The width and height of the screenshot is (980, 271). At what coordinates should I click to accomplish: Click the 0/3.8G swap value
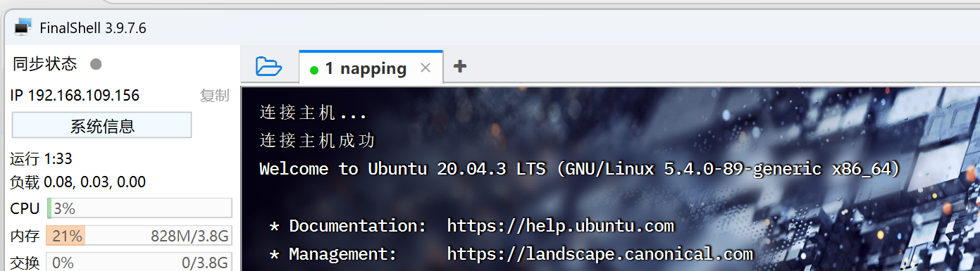(x=205, y=263)
